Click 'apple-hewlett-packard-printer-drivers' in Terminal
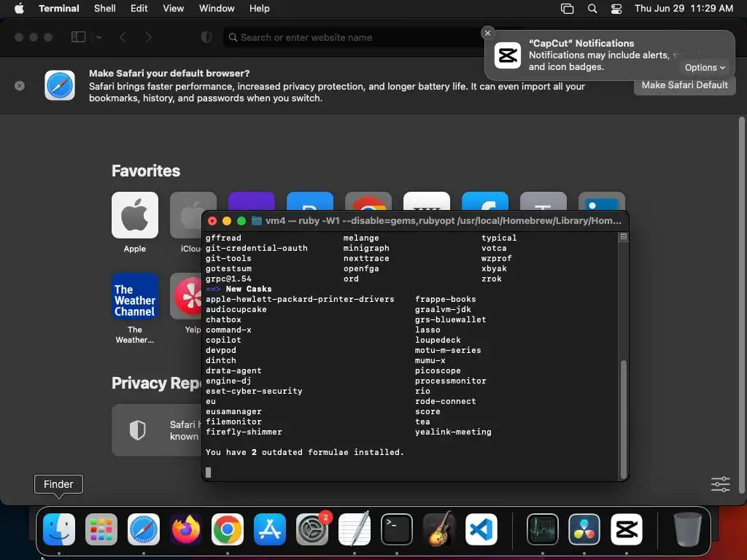Screen dimensions: 747x560 point(300,299)
